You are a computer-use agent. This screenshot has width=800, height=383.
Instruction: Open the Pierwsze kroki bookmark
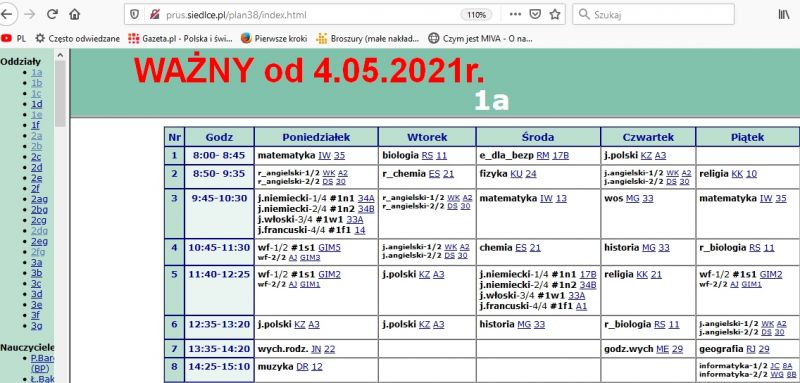pos(274,38)
